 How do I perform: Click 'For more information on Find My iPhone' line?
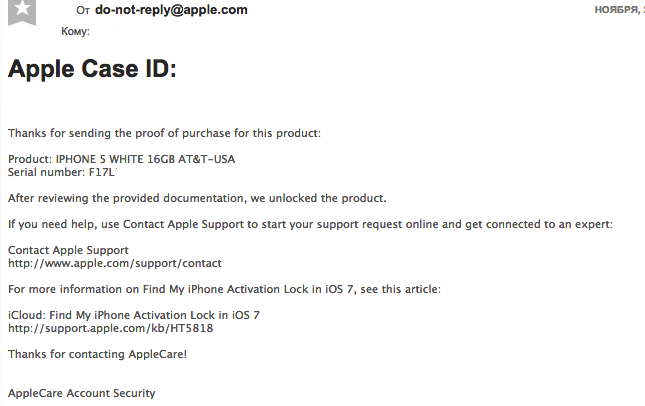click(x=224, y=289)
